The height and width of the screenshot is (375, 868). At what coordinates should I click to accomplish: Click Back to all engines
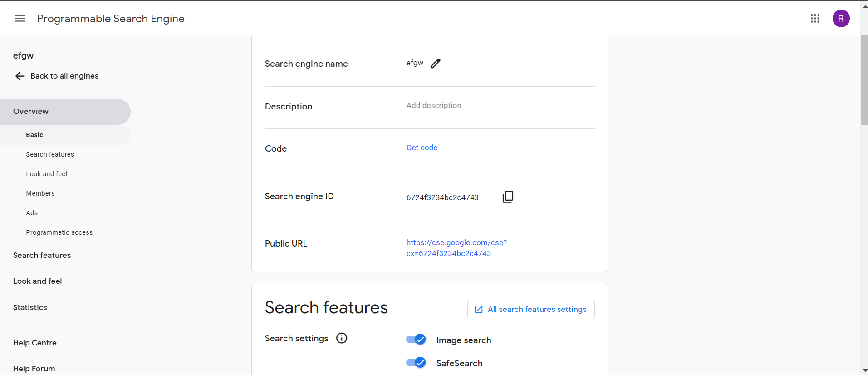point(64,76)
